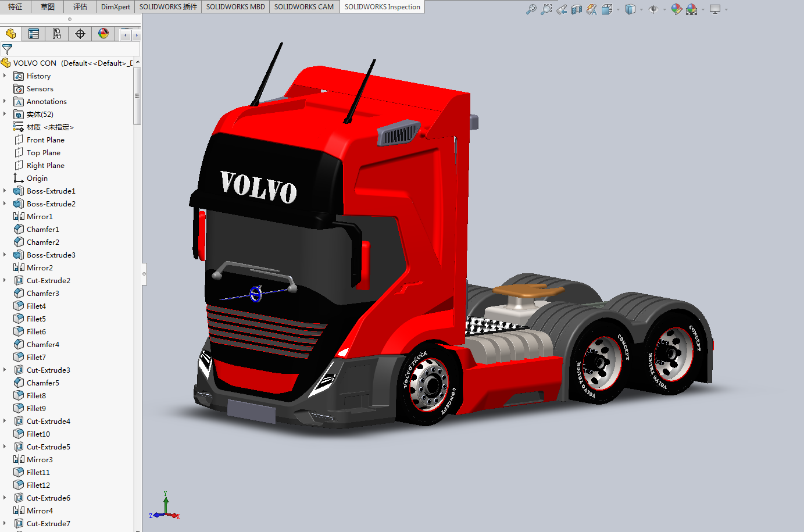Expand the 实体(52) solid bodies folder
This screenshot has width=804, height=532.
coord(5,114)
